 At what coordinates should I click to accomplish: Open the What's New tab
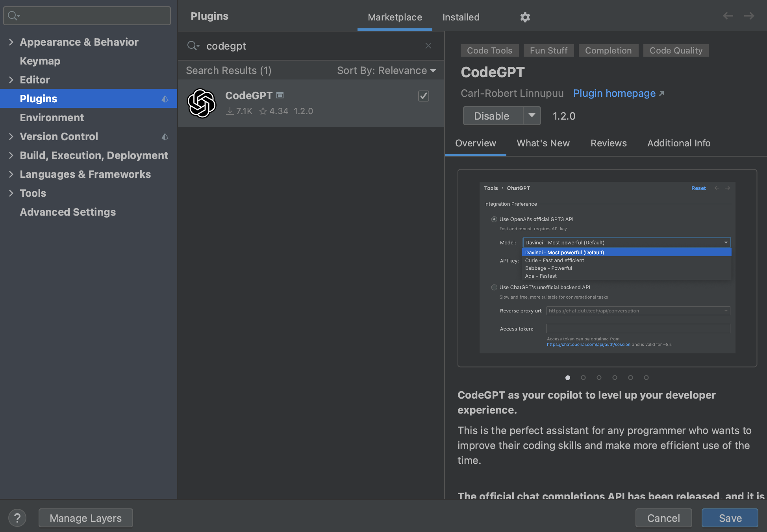point(543,143)
